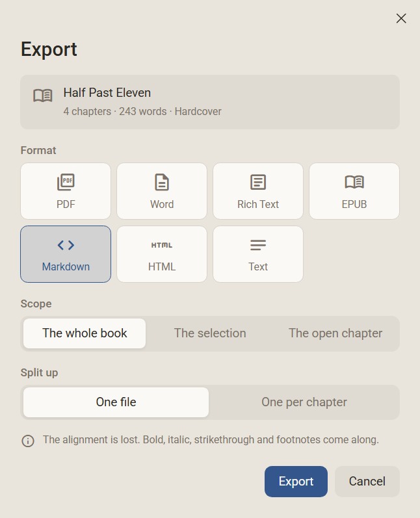Select the HTML label in the format grid

pos(162,266)
